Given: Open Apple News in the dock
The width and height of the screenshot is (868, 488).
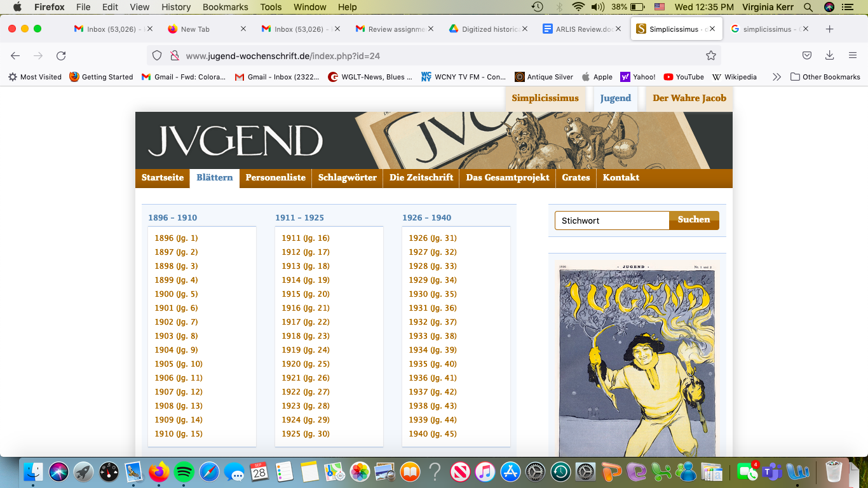Looking at the screenshot, I should pyautogui.click(x=460, y=471).
